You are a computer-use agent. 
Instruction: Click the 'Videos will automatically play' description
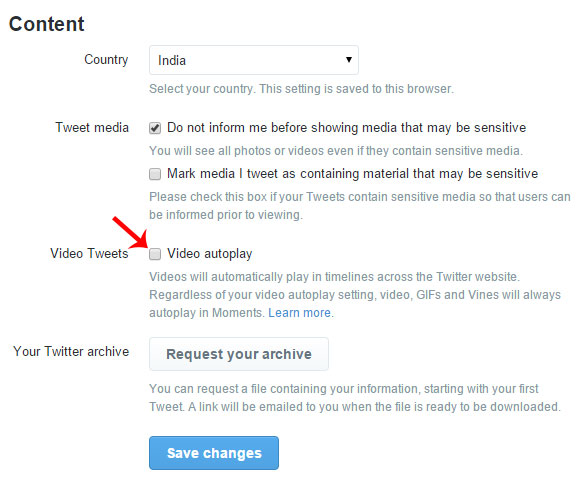(355, 295)
